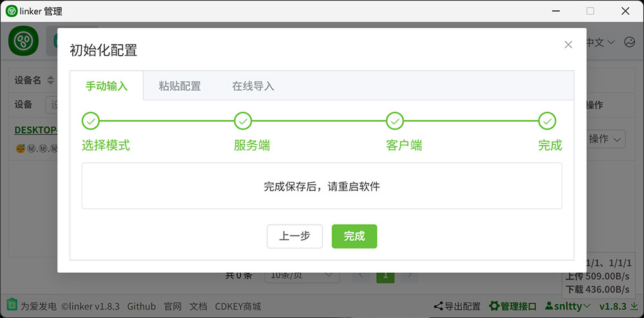644x318 pixels.
Task: Click the 导出配置 share icon
Action: pos(438,306)
